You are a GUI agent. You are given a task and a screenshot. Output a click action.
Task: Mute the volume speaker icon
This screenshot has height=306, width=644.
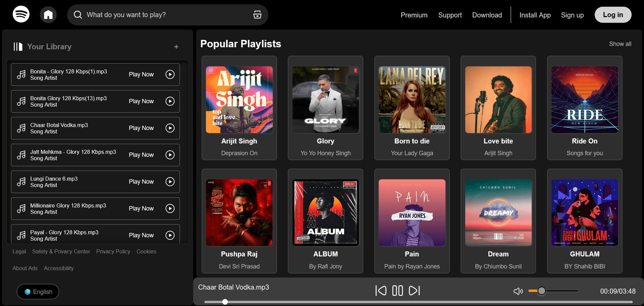518,291
